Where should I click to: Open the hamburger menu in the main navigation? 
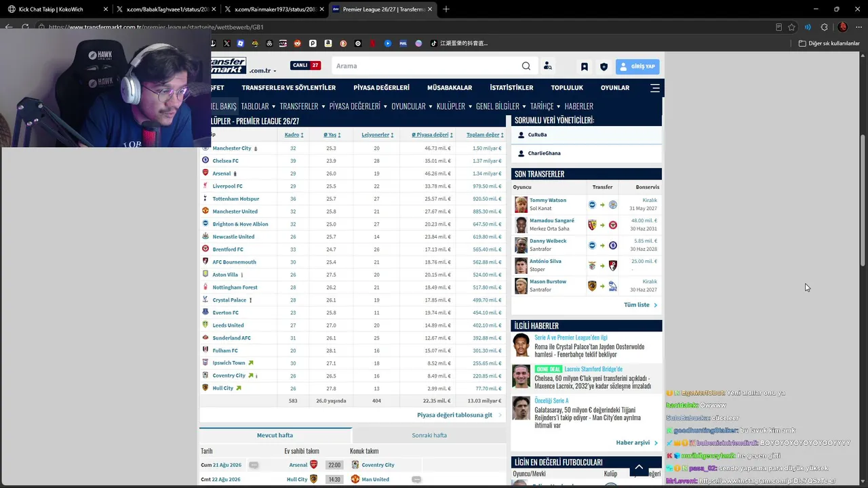point(654,87)
